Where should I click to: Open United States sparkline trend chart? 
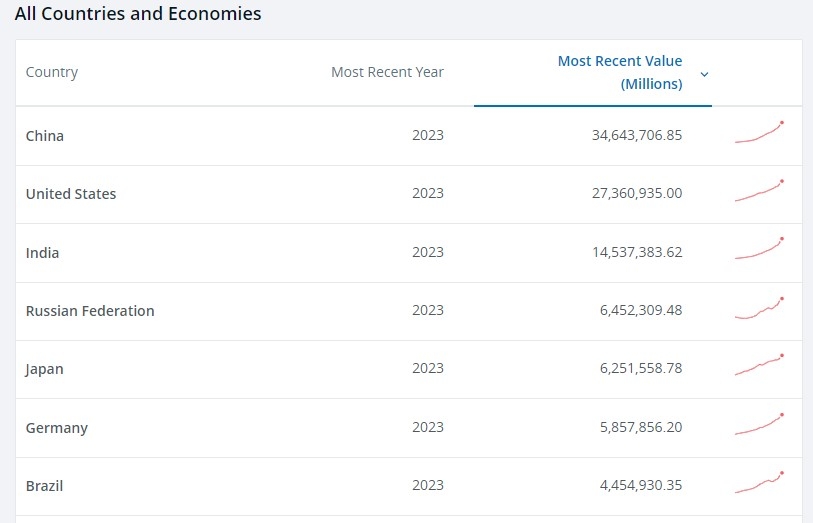(x=759, y=192)
